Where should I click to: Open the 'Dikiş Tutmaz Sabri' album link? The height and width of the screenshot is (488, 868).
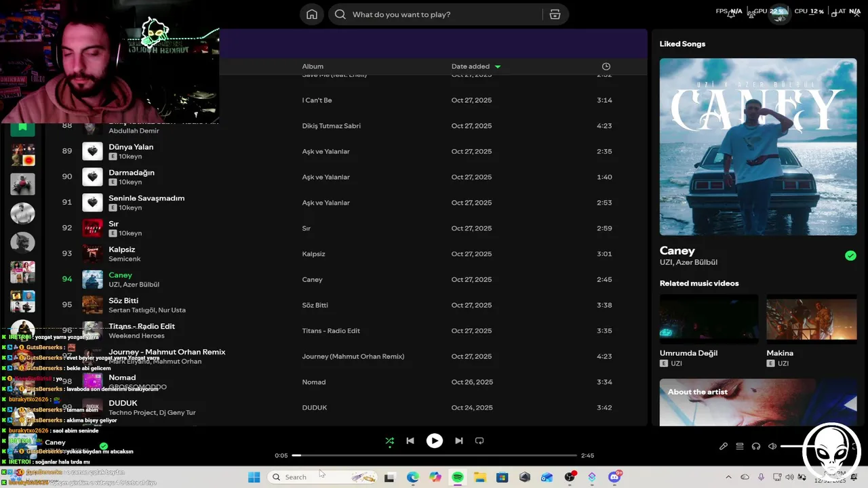(x=331, y=126)
